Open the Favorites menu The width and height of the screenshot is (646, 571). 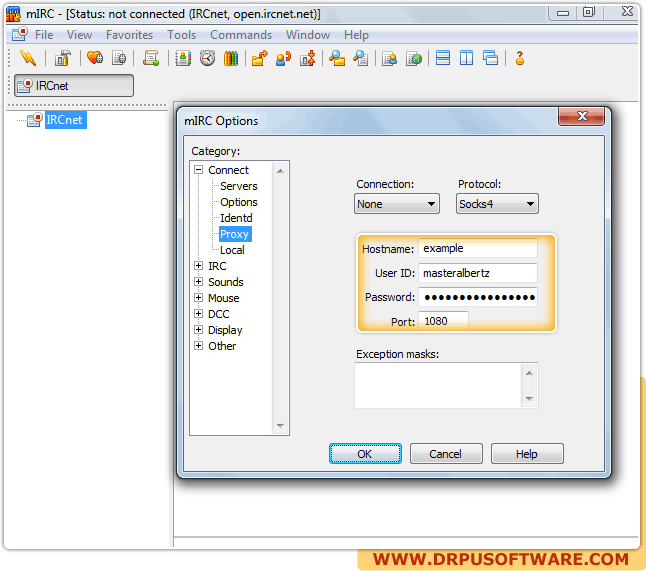[x=129, y=35]
